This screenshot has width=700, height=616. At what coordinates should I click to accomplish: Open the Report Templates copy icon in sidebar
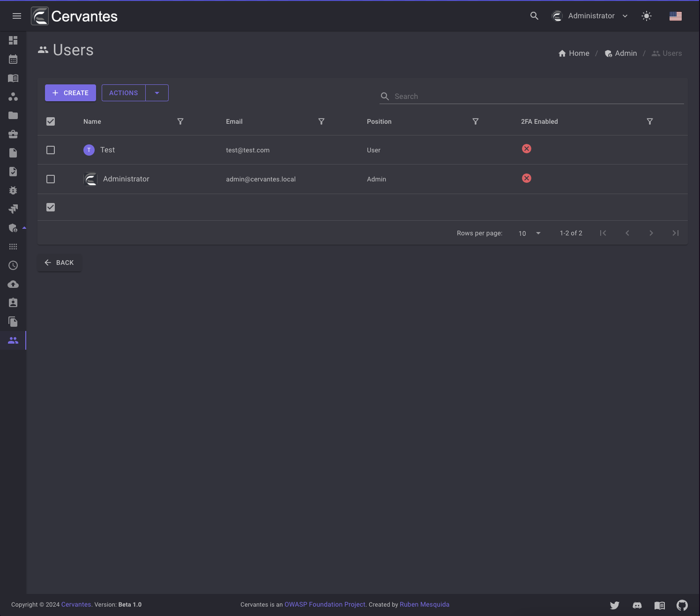coord(13,322)
